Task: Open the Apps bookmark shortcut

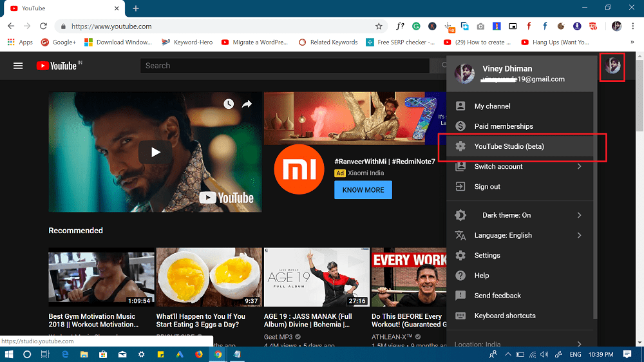Action: tap(20, 42)
